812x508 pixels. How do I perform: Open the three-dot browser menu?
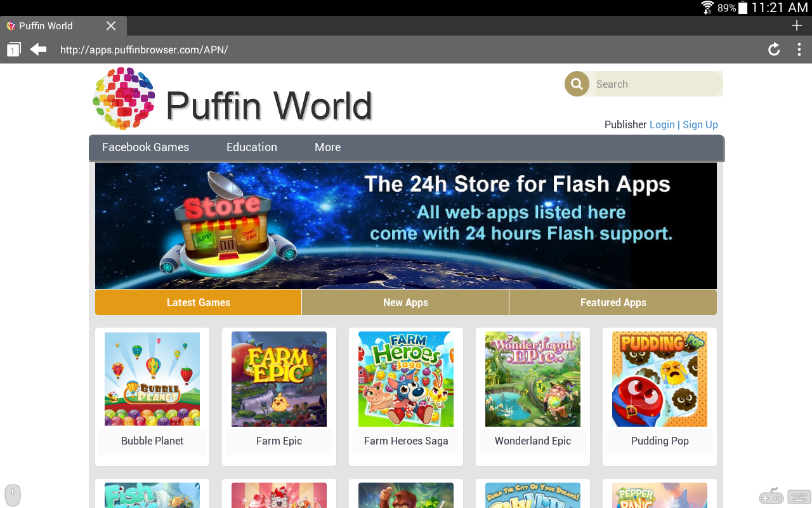(x=799, y=50)
